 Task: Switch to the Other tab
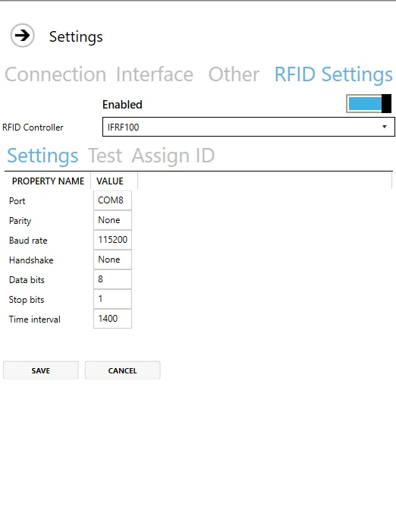(x=234, y=74)
